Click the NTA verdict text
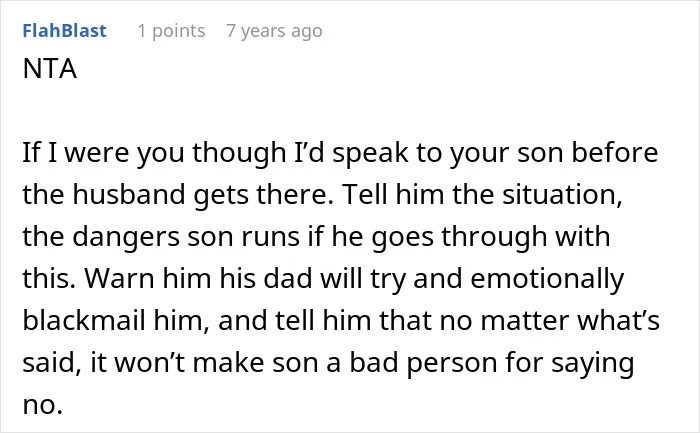Viewport: 700px width, 433px height. [50, 69]
